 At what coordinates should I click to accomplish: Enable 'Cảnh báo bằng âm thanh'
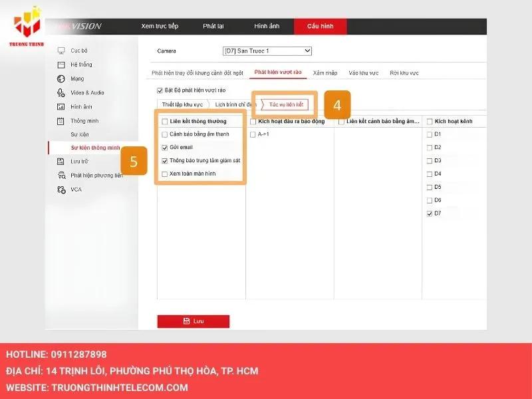163,134
